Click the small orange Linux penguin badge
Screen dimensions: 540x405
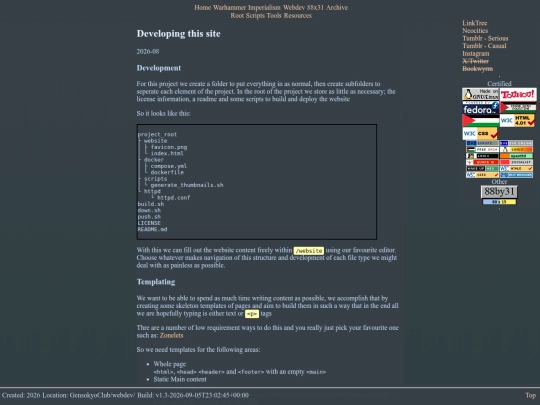coord(516,149)
